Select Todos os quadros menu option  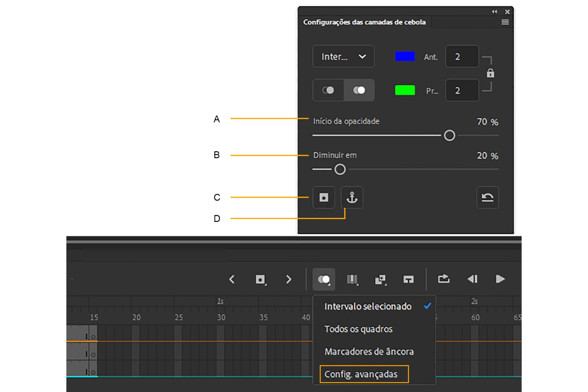pyautogui.click(x=358, y=329)
